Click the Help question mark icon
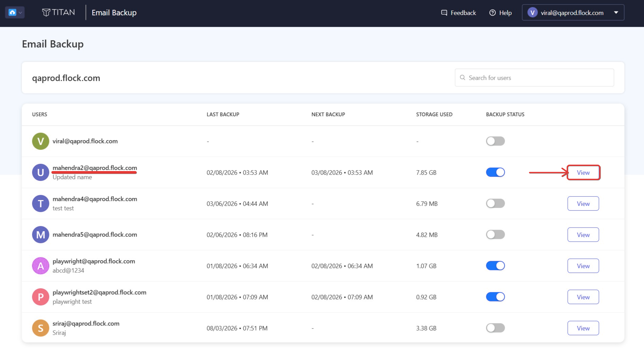The width and height of the screenshot is (644, 350). click(x=492, y=13)
